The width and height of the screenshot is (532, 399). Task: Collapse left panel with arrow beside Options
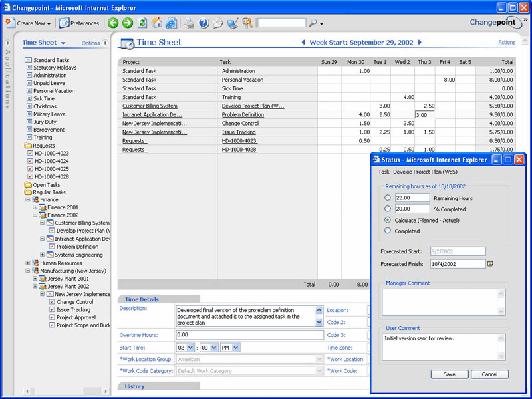(105, 43)
